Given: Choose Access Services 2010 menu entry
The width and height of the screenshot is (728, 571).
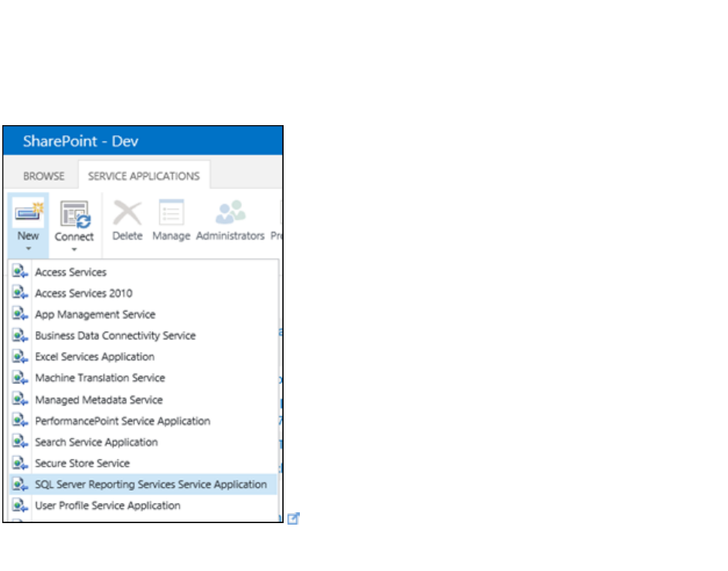Looking at the screenshot, I should 144,294.
